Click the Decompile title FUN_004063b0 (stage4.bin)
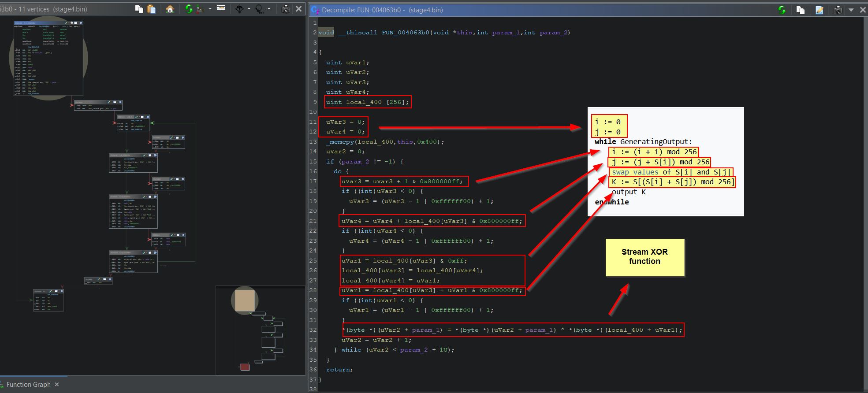The image size is (868, 393). (382, 10)
